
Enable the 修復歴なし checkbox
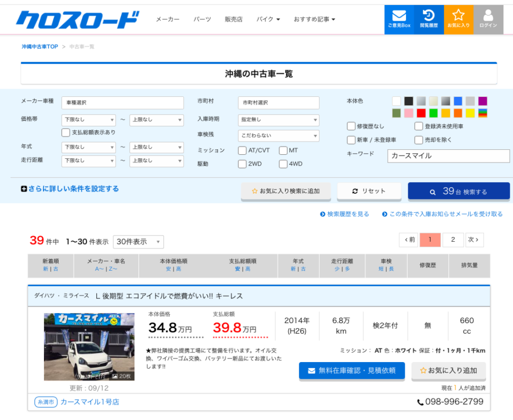click(351, 126)
